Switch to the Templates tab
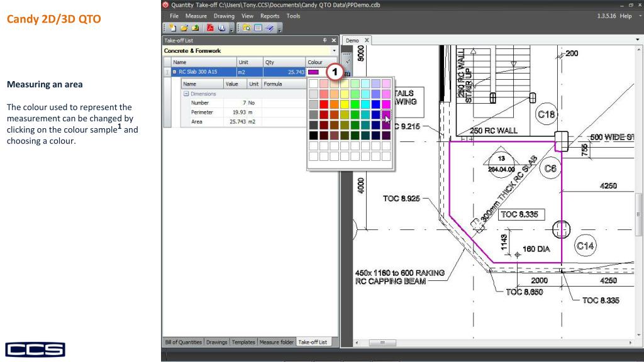644x362 pixels. pos(243,342)
